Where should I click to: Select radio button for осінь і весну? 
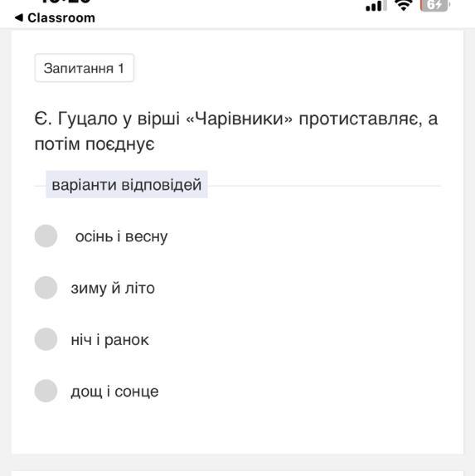(x=46, y=236)
